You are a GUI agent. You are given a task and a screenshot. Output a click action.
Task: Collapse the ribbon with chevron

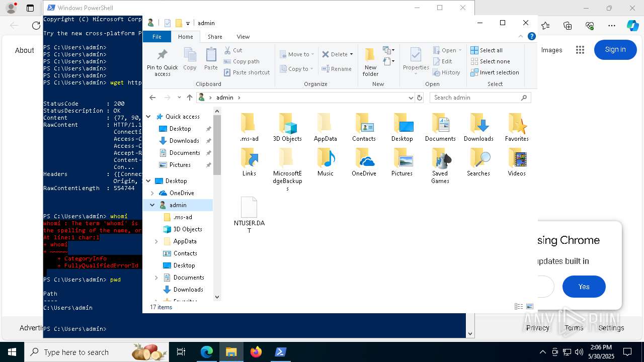point(521,36)
